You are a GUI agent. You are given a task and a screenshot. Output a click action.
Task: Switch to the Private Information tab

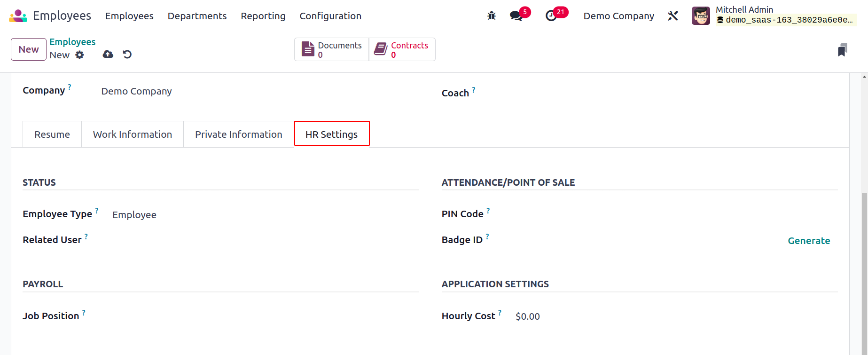239,134
